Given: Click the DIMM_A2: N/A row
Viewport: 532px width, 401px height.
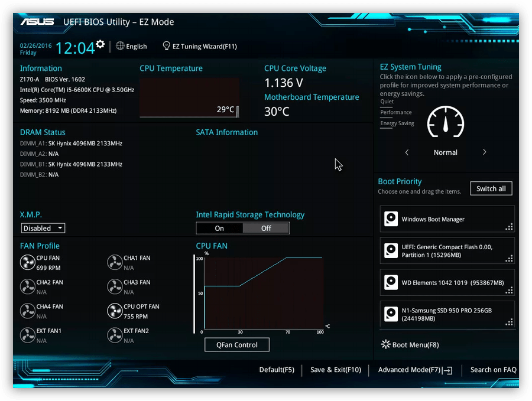Looking at the screenshot, I should pos(40,154).
